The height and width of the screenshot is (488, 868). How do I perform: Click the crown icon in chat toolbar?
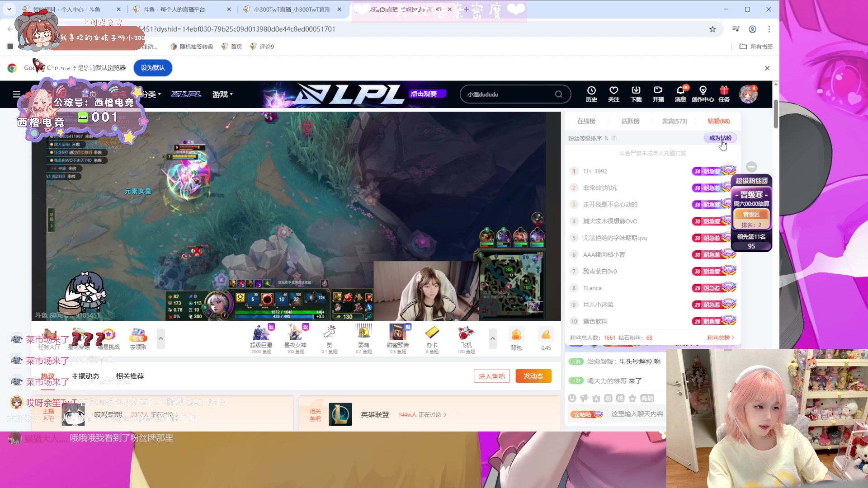tap(596, 398)
